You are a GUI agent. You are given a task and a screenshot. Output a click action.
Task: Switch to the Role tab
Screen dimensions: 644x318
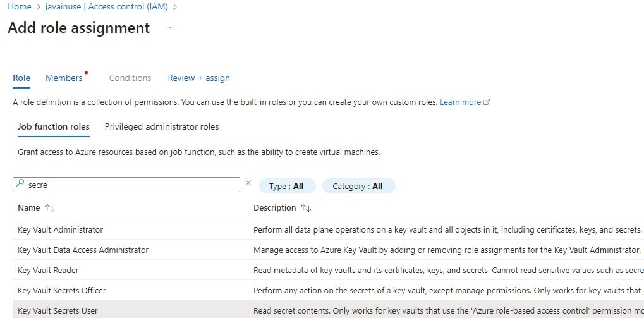pos(21,78)
